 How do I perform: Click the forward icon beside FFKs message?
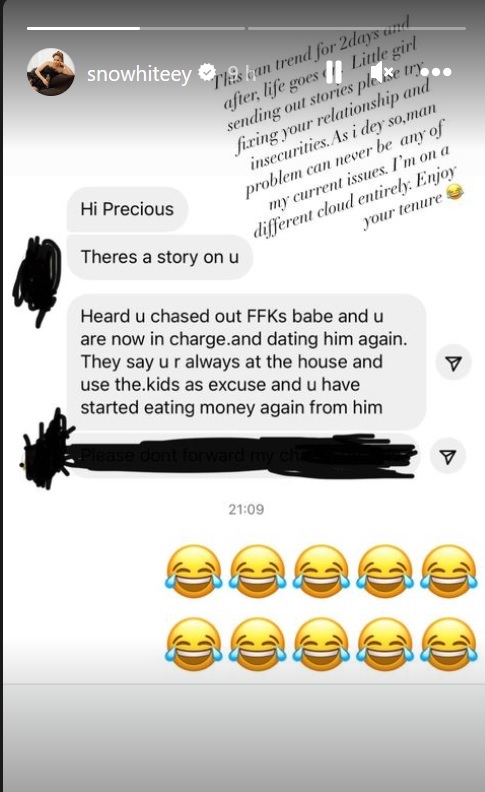coord(454,362)
